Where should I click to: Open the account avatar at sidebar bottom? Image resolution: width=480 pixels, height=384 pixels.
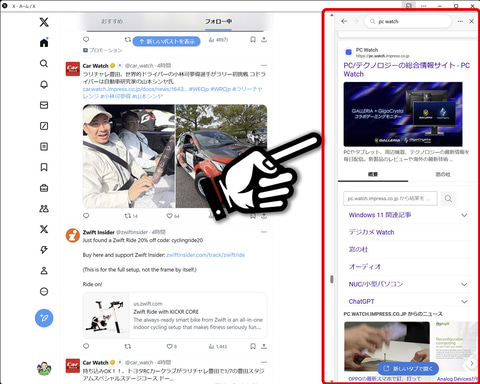[x=44, y=368]
